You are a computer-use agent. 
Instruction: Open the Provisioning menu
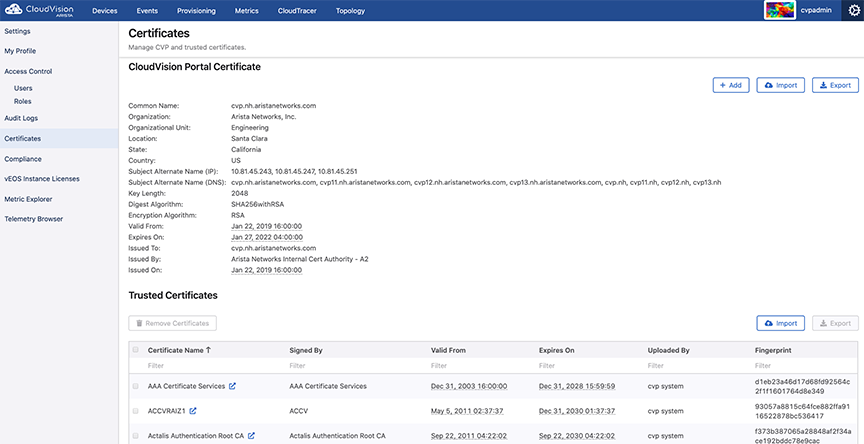point(196,11)
